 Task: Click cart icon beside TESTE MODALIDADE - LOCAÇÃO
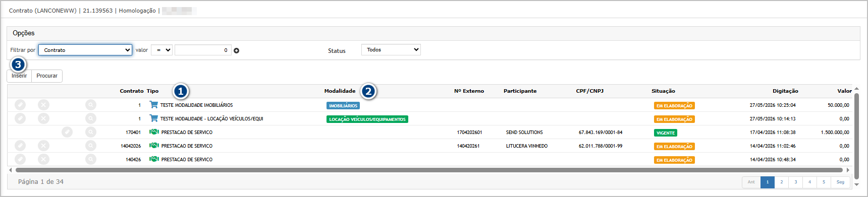[153, 118]
